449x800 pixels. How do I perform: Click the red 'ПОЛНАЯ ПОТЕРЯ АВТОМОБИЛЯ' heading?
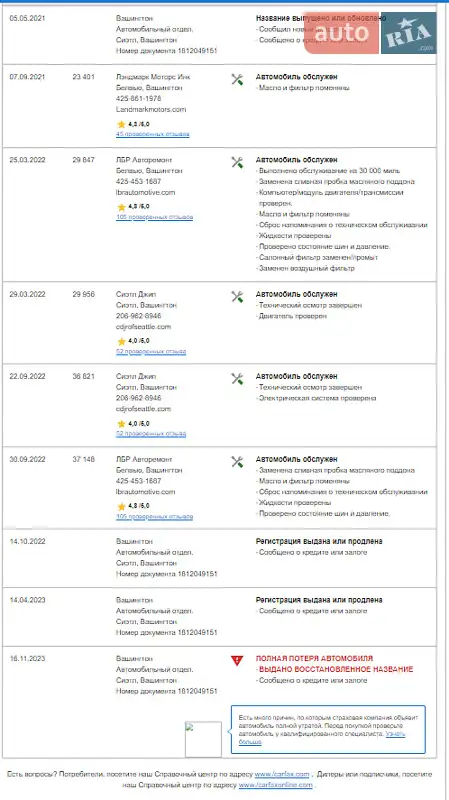[x=314, y=658]
